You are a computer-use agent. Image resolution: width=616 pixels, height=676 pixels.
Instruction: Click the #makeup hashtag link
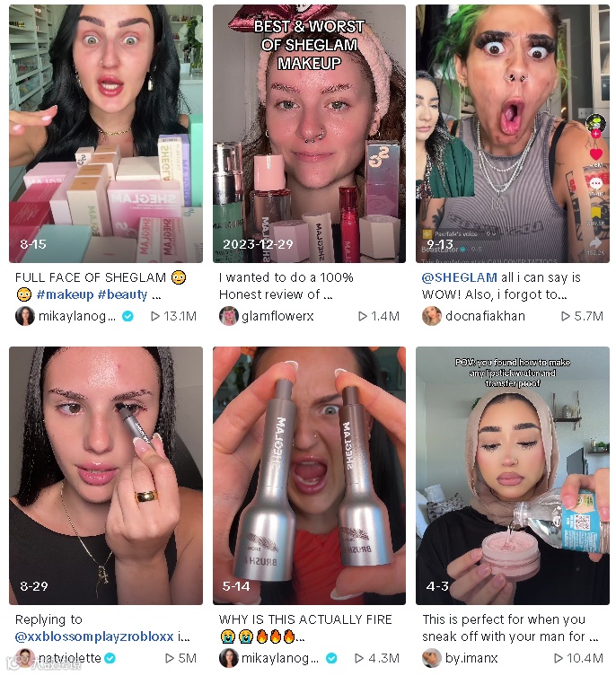pos(66,294)
